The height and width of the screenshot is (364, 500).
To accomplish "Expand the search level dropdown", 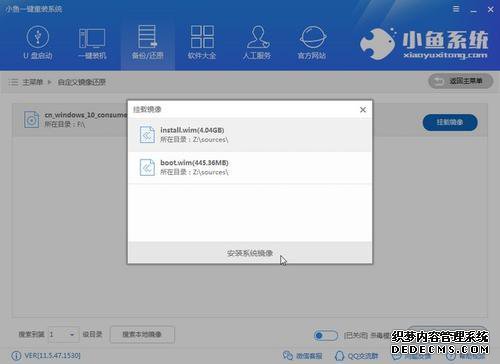I will click(x=63, y=334).
